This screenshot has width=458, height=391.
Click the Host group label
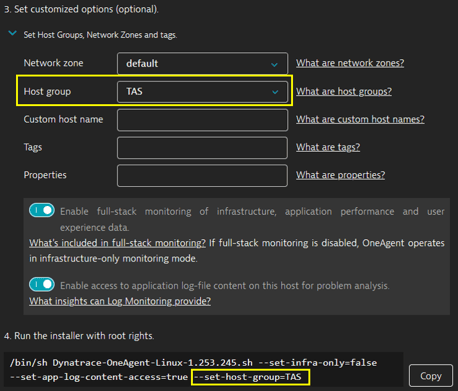point(47,92)
